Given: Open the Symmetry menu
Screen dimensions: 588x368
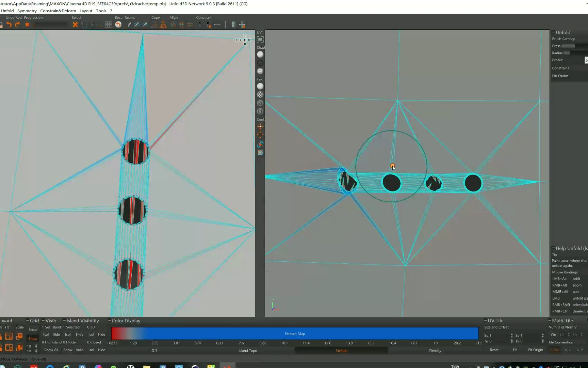Looking at the screenshot, I should pyautogui.click(x=27, y=11).
